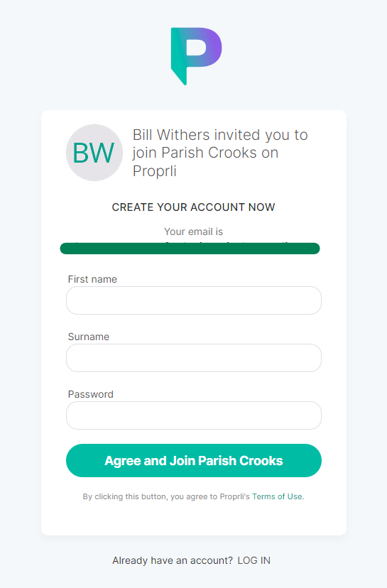
Task: Click Bill Withers' BW avatar
Action: [94, 153]
